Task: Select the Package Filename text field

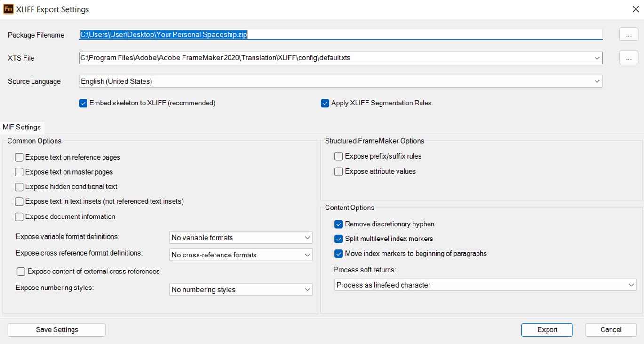Action: [329, 34]
